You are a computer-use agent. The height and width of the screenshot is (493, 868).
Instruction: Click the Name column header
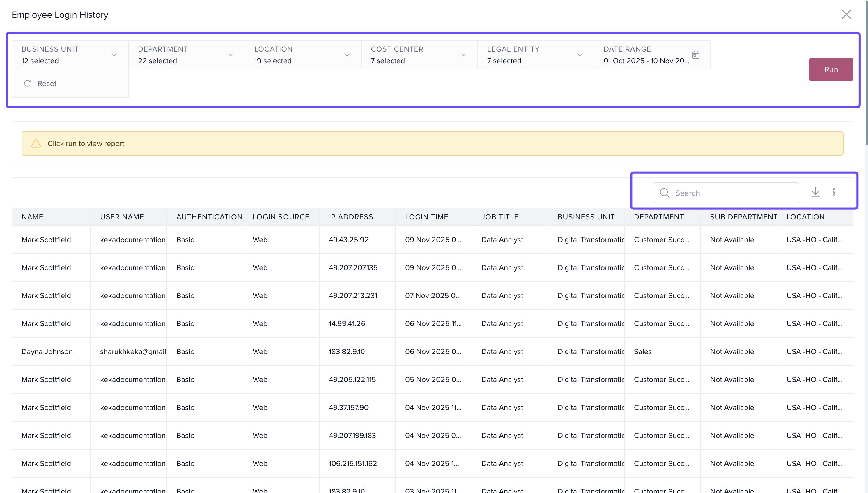point(32,217)
